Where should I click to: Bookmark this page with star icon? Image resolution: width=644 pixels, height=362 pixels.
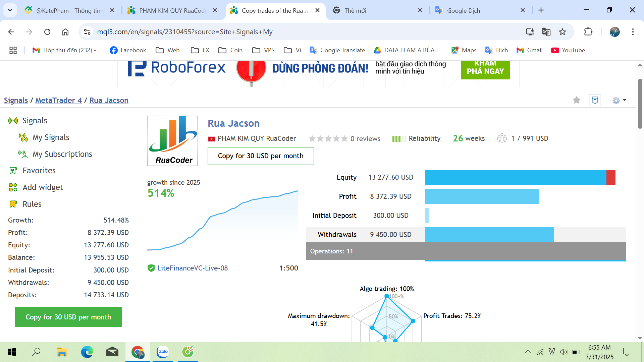562,32
